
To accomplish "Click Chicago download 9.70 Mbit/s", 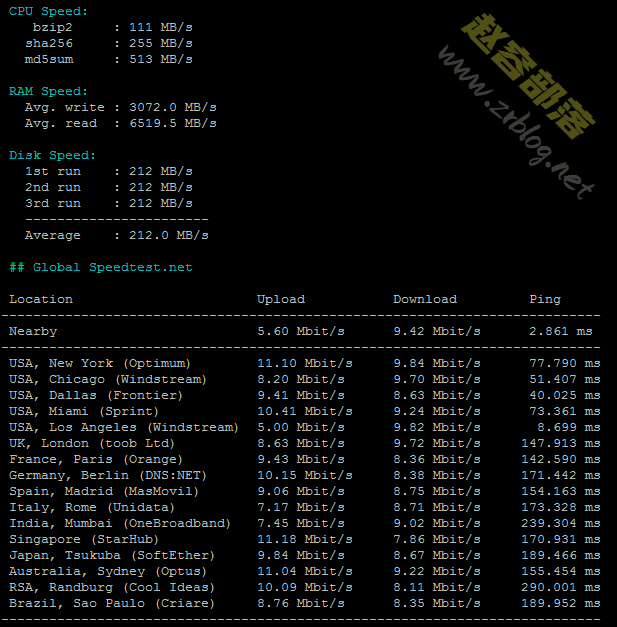I will tap(437, 379).
